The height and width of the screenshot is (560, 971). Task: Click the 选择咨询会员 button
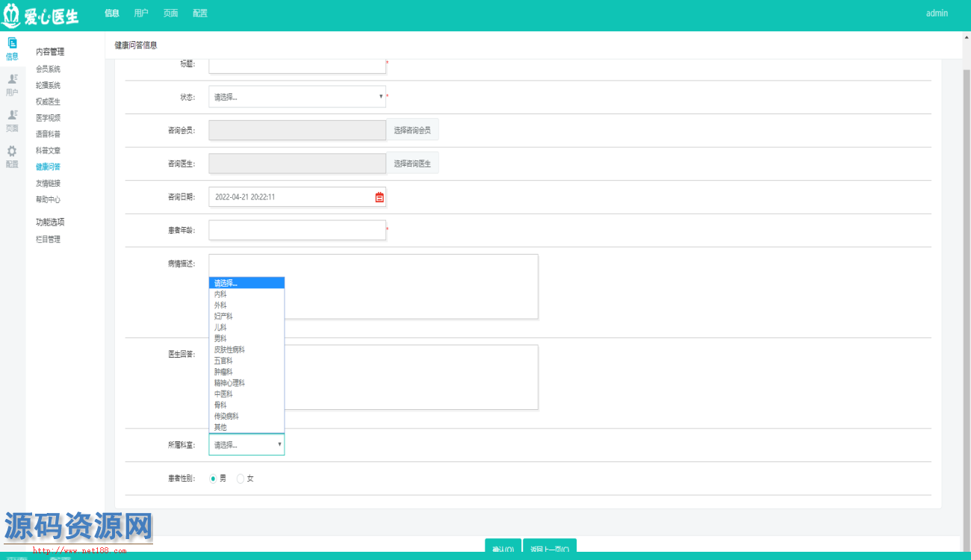412,130
